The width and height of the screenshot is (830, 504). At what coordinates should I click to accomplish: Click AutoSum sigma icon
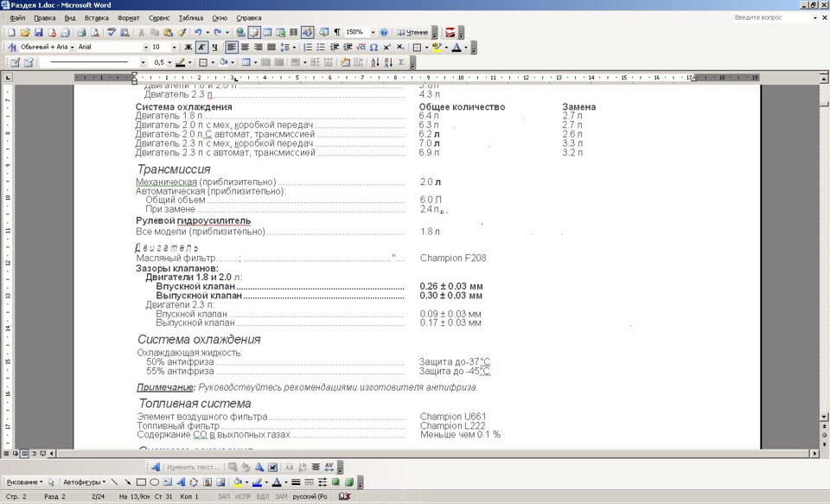tap(402, 62)
